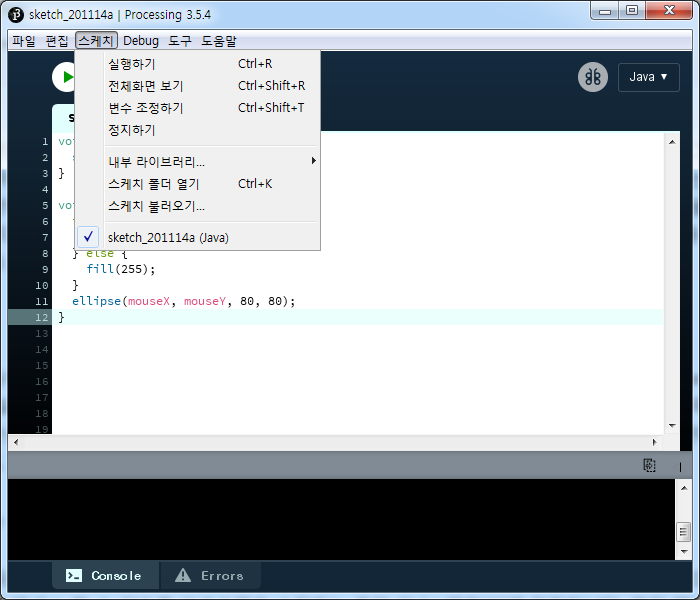Open the Debug menu
This screenshot has width=700, height=600.
[141, 41]
